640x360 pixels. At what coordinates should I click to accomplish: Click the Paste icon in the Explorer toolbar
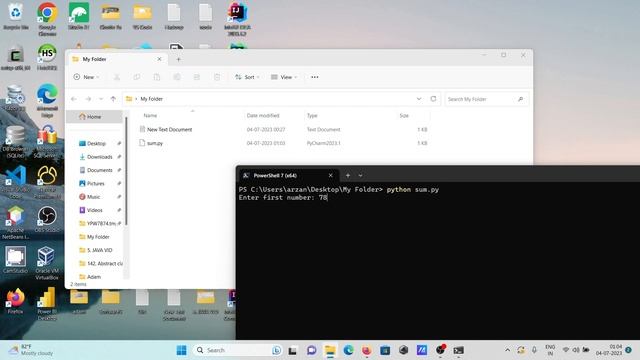(x=157, y=77)
